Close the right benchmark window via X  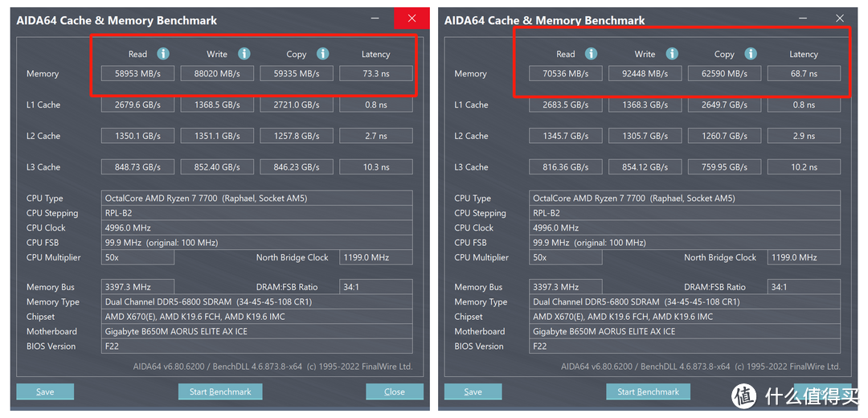coord(840,18)
